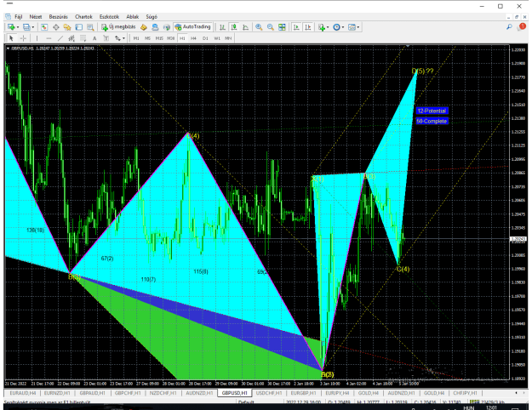The height and width of the screenshot is (410, 532).
Task: Click the blue person icon beside MetaEditor
Action: click(155, 27)
